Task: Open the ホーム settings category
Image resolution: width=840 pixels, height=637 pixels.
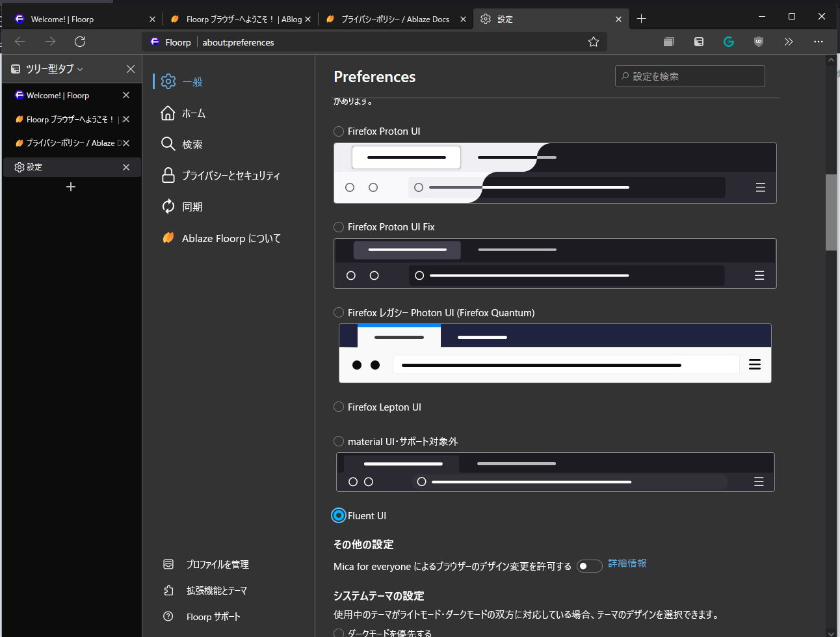Action: 228,113
